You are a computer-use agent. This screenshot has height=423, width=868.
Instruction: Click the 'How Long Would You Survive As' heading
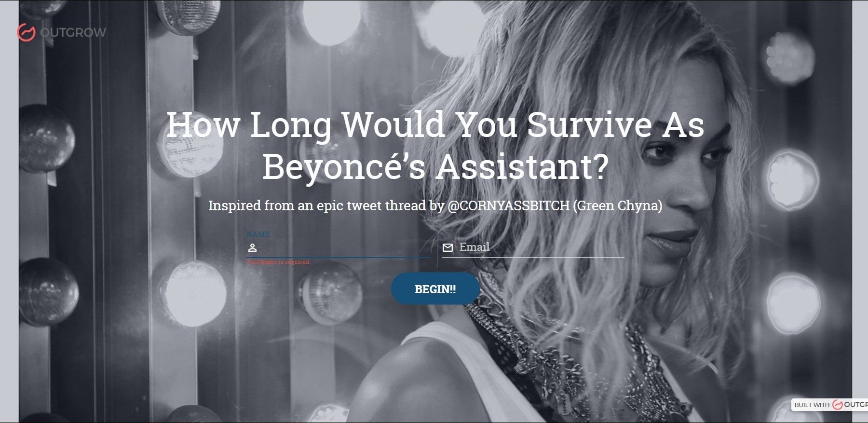(435, 125)
